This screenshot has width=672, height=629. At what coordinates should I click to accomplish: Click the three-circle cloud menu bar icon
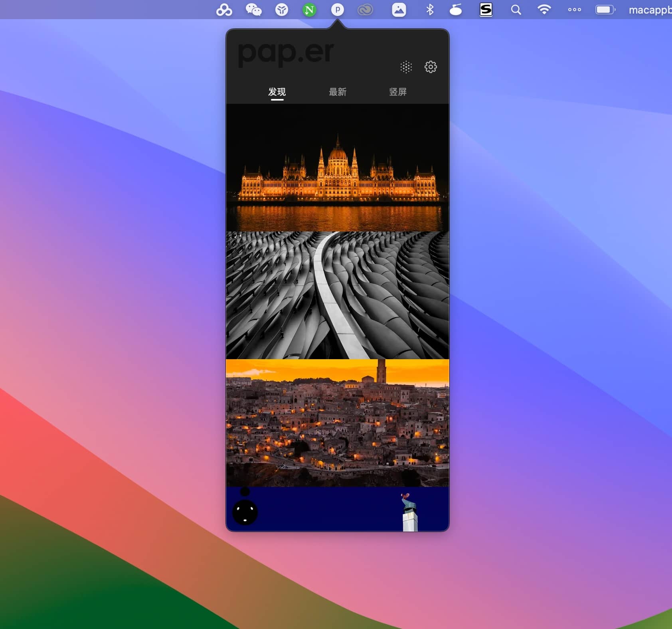tap(224, 10)
